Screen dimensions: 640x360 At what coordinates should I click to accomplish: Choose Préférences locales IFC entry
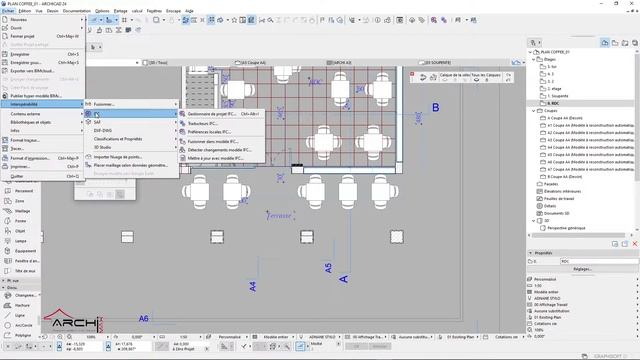[221, 132]
